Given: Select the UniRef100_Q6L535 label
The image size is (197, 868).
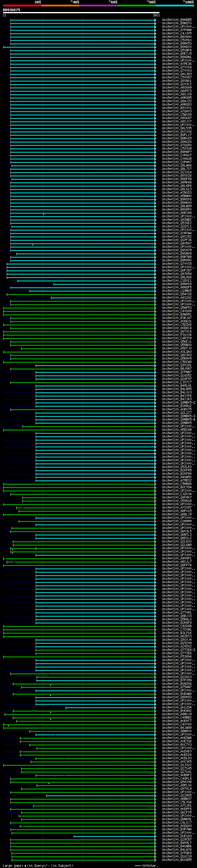Looking at the screenshot, I should click(x=177, y=128).
